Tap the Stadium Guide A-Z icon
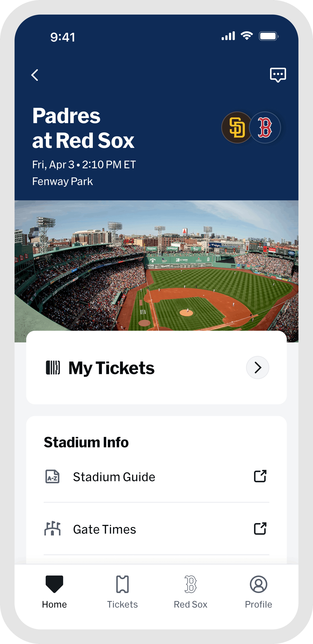 pyautogui.click(x=52, y=476)
